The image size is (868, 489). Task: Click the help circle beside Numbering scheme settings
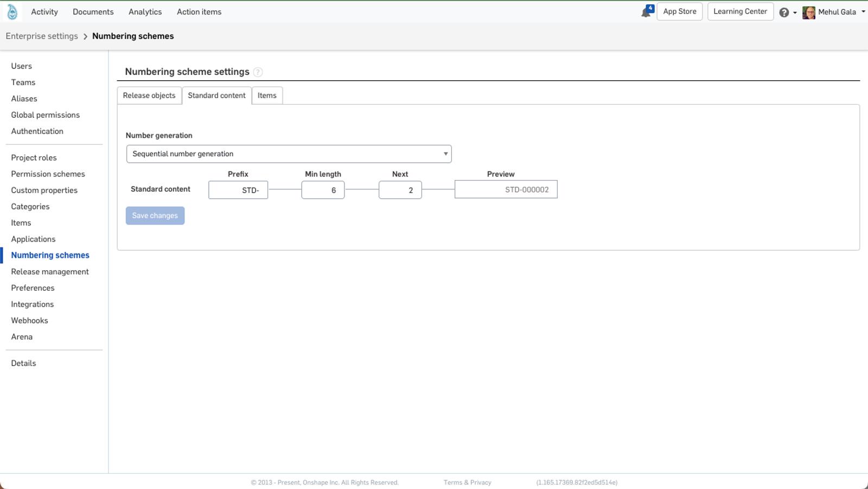[x=259, y=72]
